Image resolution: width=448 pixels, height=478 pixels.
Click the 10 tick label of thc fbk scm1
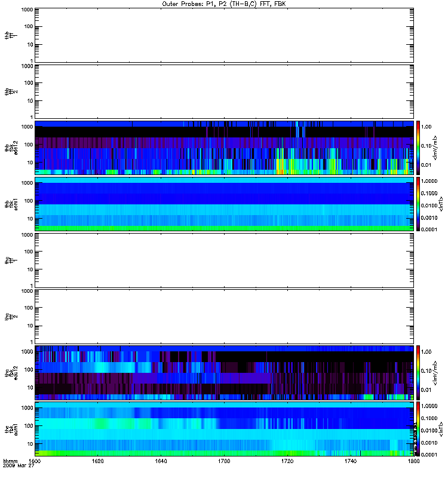pyautogui.click(x=30, y=444)
